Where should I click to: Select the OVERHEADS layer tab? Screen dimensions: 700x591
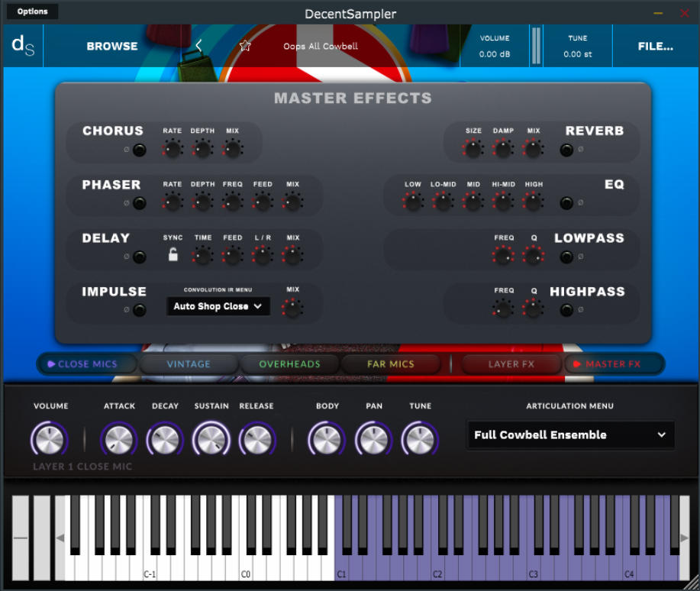(x=289, y=364)
